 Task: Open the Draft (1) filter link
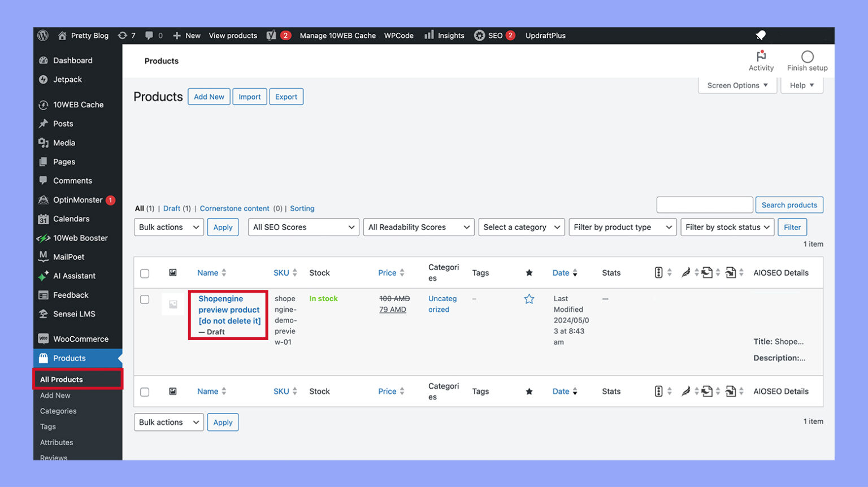171,208
